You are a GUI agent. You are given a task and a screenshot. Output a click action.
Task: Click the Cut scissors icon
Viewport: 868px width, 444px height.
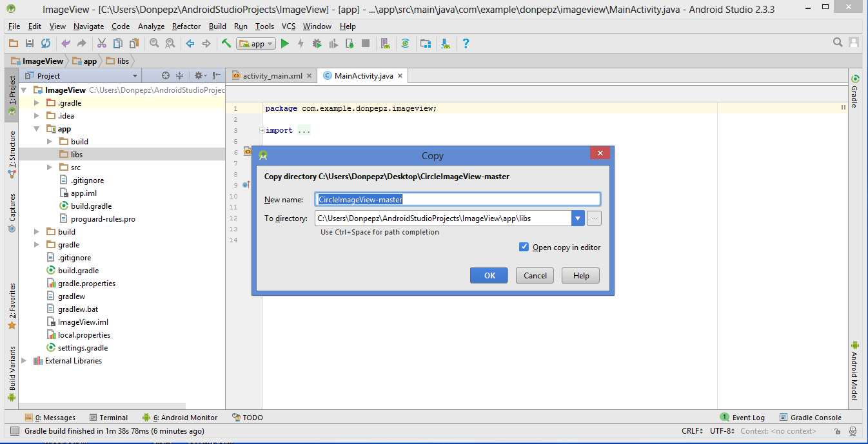tap(102, 43)
